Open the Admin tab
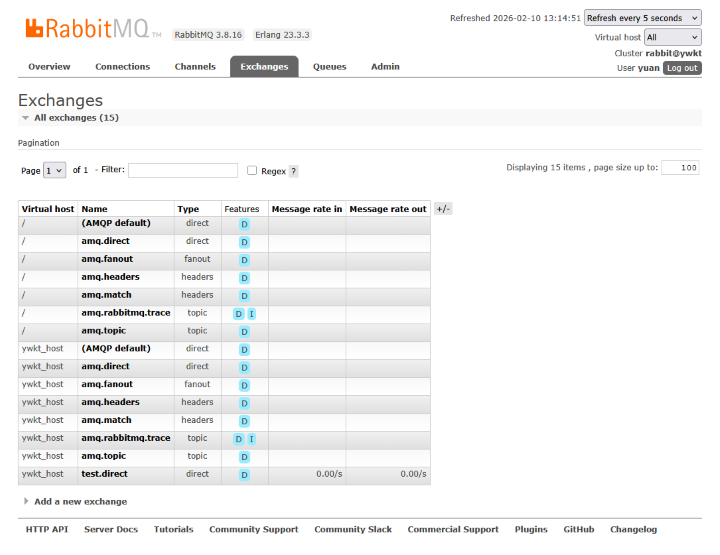 click(385, 67)
